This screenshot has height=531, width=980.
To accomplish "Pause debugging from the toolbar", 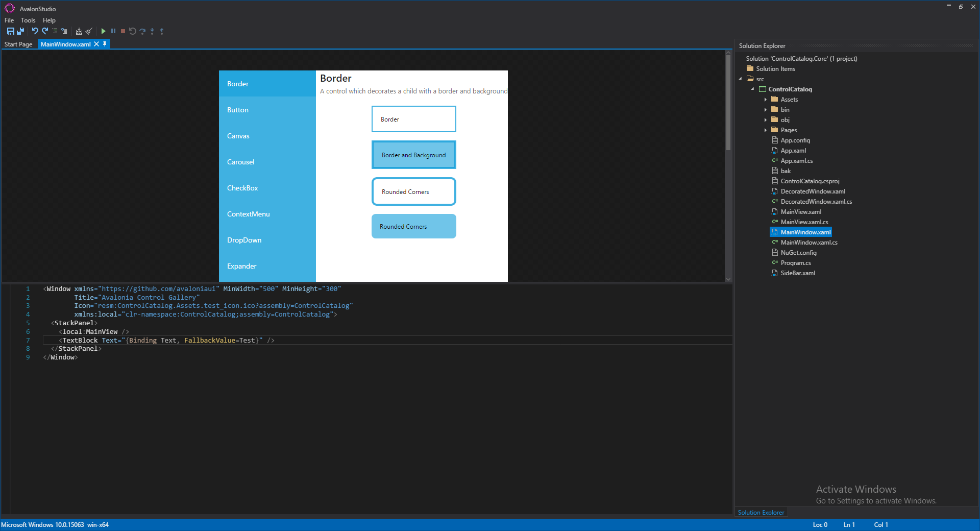I will tap(113, 31).
